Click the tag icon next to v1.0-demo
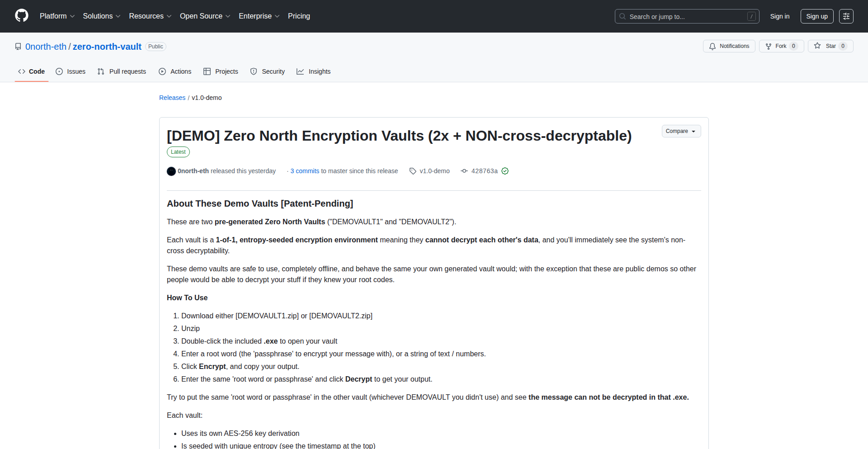 click(x=413, y=171)
